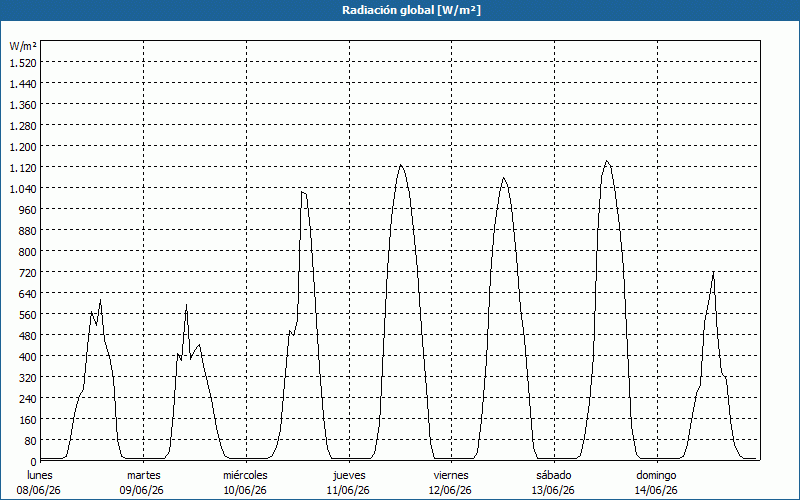
Task: Click the 640 y-axis value
Action: pyautogui.click(x=28, y=294)
